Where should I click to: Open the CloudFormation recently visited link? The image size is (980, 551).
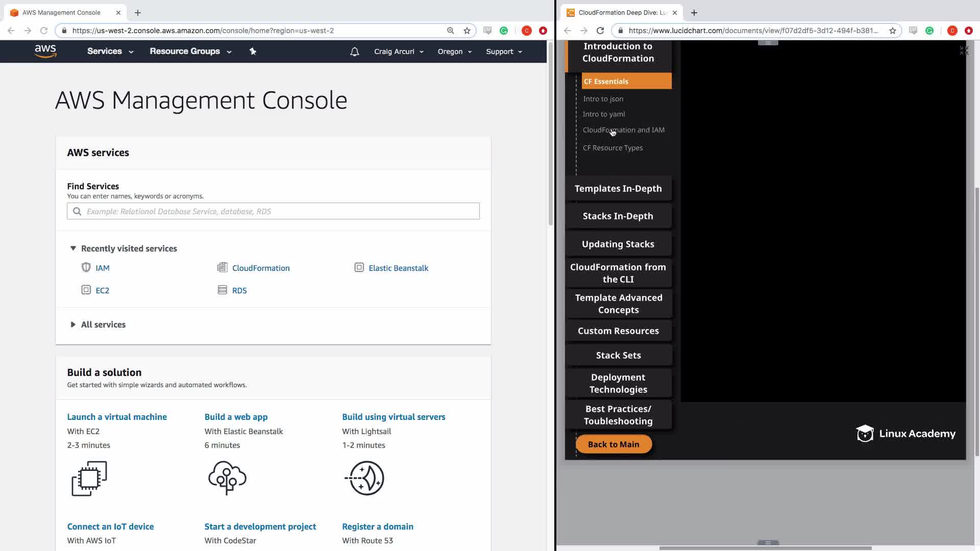(260, 268)
